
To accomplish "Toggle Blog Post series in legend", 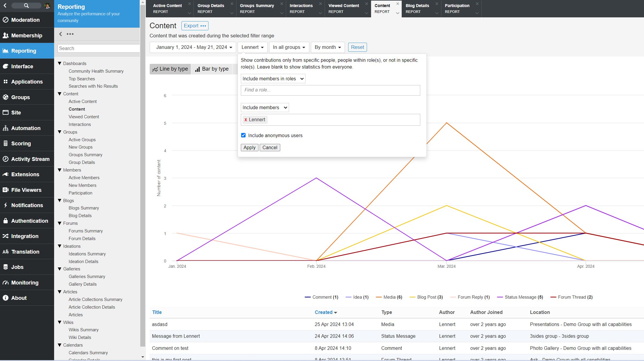I will coord(426,297).
